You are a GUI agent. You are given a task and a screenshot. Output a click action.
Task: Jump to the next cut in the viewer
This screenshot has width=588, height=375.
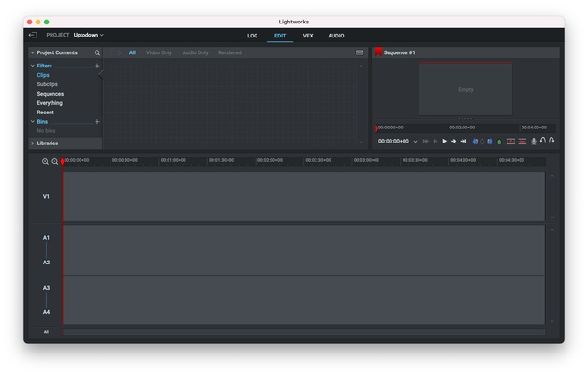(463, 142)
